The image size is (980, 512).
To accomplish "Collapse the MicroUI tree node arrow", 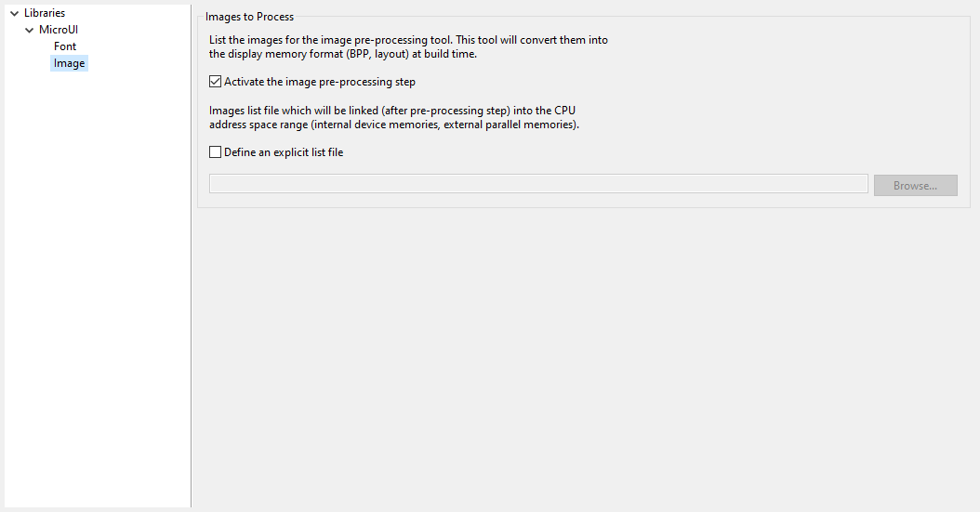I will click(29, 30).
